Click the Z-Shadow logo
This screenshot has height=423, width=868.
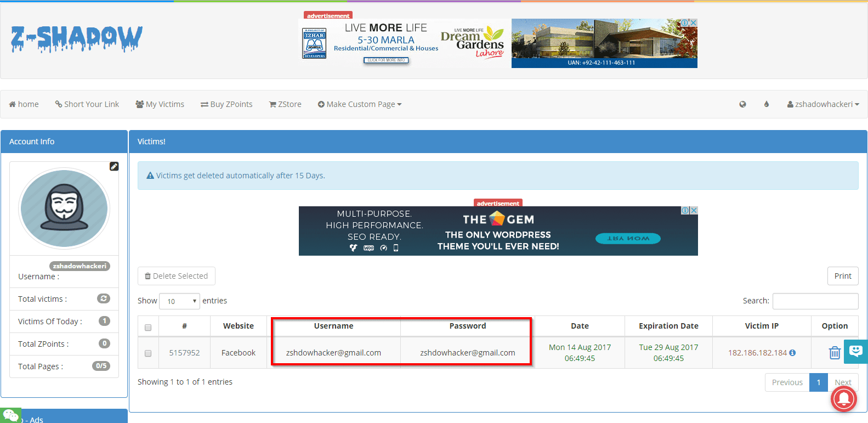tap(77, 39)
